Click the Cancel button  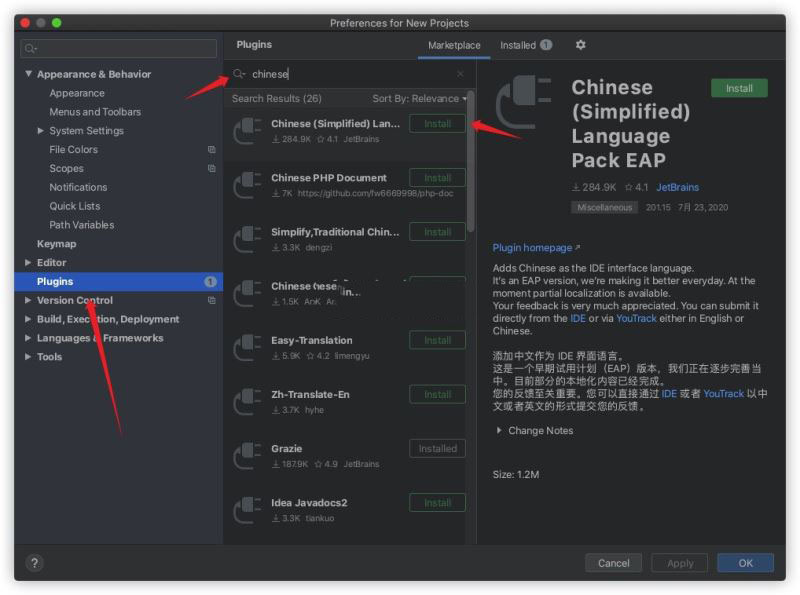click(x=613, y=563)
